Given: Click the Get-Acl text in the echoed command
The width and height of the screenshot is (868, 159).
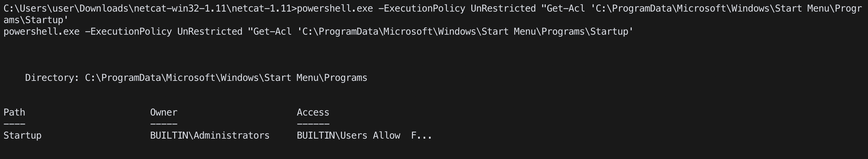Looking at the screenshot, I should pyautogui.click(x=272, y=32).
